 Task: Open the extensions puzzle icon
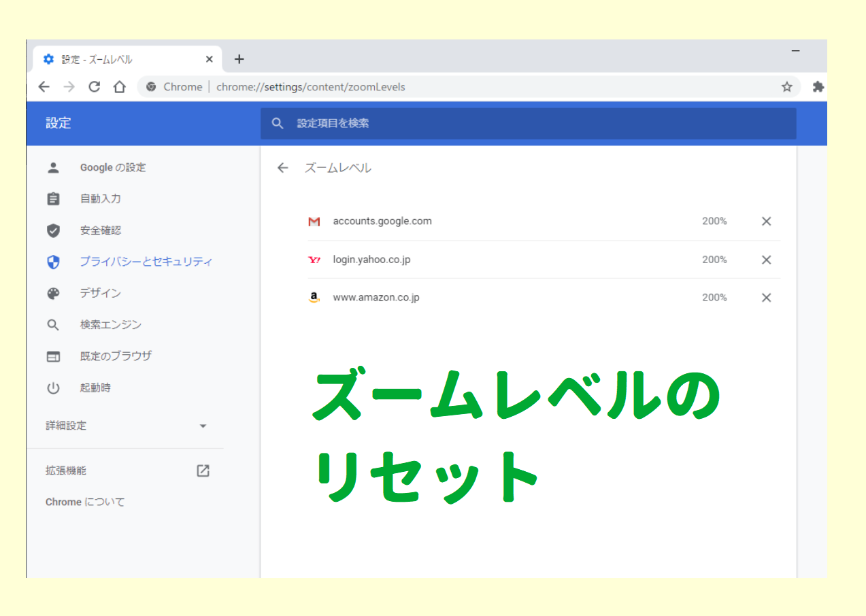[x=818, y=87]
